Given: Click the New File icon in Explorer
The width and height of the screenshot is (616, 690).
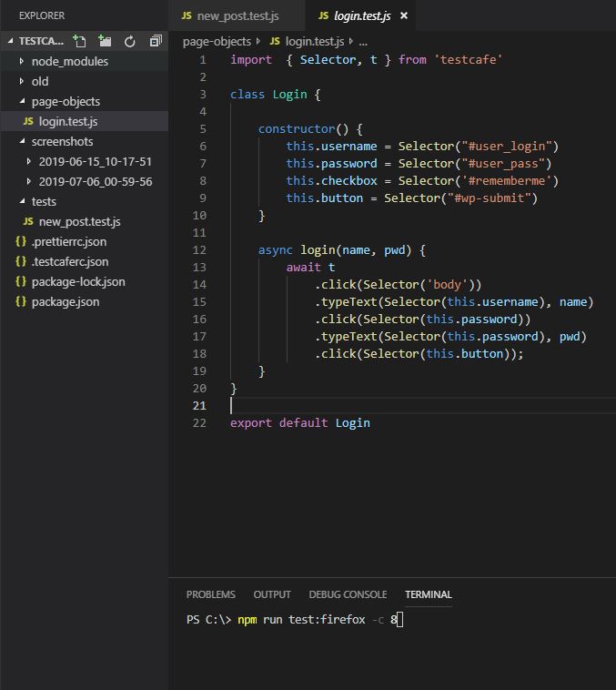Looking at the screenshot, I should [80, 41].
